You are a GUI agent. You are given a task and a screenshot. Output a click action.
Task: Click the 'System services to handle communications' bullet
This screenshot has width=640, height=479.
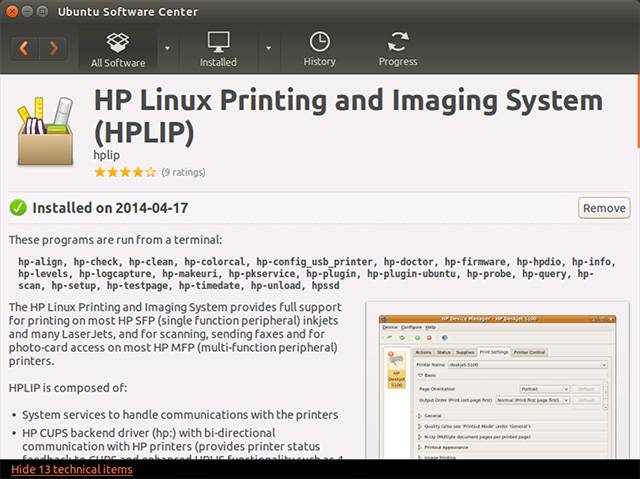(180, 415)
